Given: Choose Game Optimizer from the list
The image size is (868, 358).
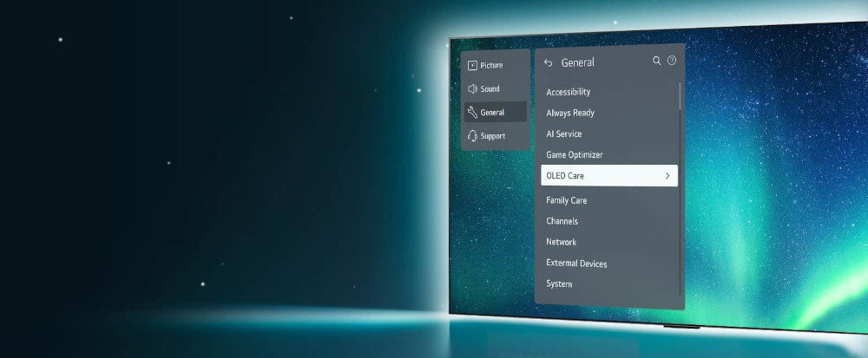Looking at the screenshot, I should [574, 155].
